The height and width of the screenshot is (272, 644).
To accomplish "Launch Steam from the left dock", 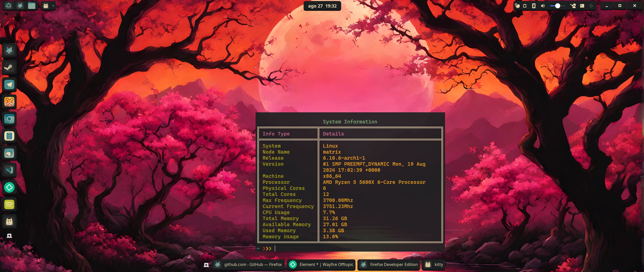I will click(x=9, y=67).
